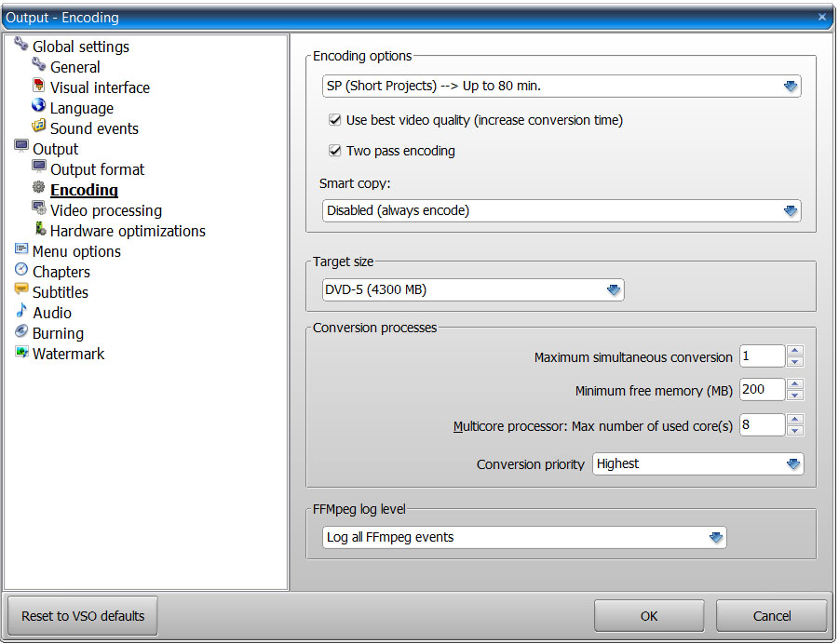Click the Sound events music icon
The height and width of the screenshot is (644, 839).
point(38,126)
